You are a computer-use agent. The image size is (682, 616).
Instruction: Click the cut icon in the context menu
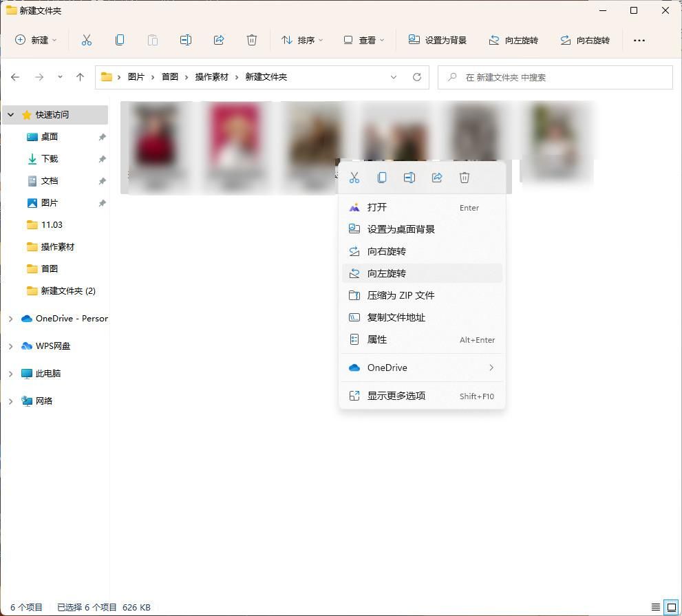(354, 178)
